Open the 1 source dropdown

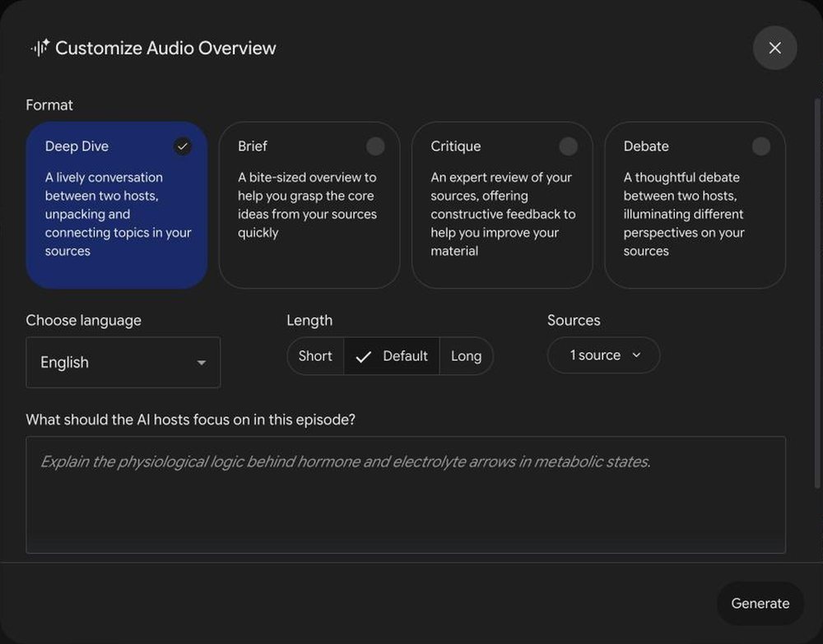(x=603, y=355)
